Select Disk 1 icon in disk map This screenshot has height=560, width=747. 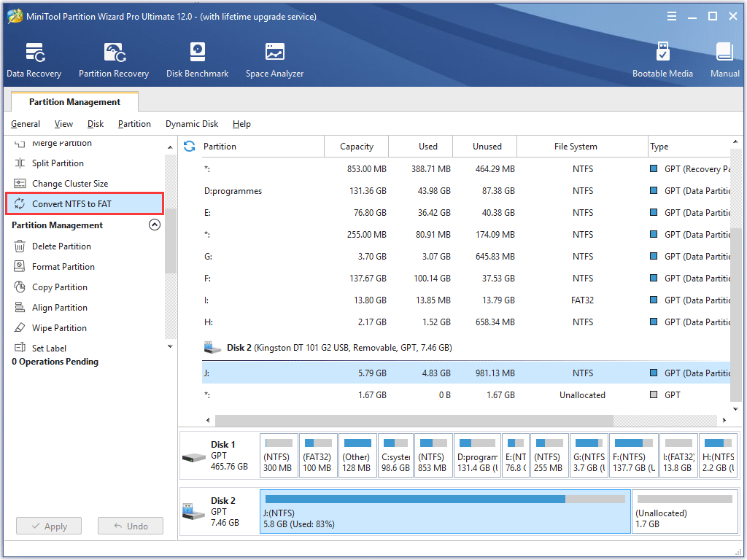194,458
